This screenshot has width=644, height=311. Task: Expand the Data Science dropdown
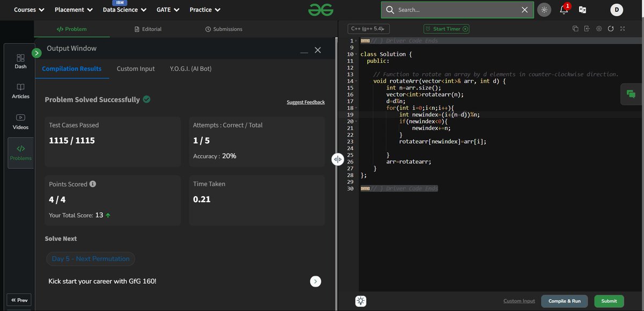click(125, 10)
